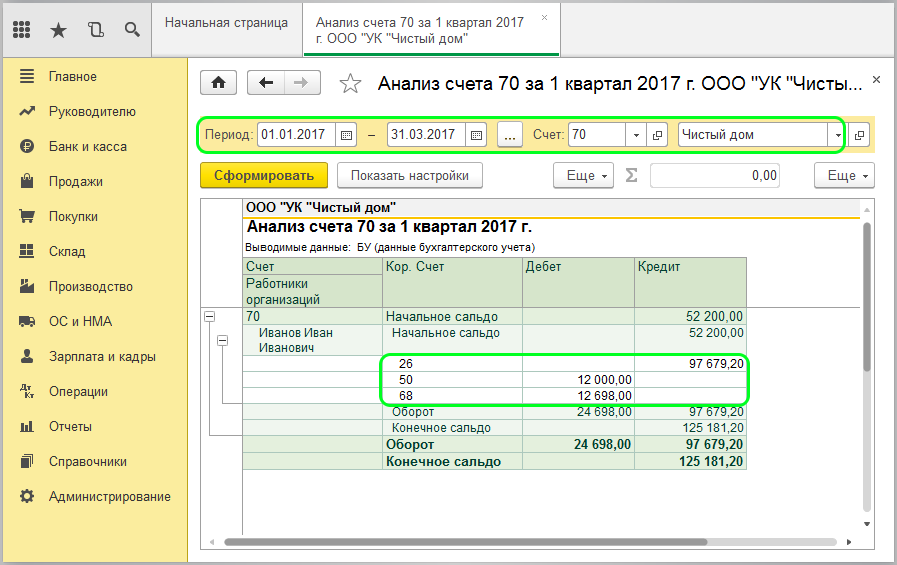Click the Операции Дт/Кт icon
Viewport: 897px width, 565px height.
coord(27,391)
